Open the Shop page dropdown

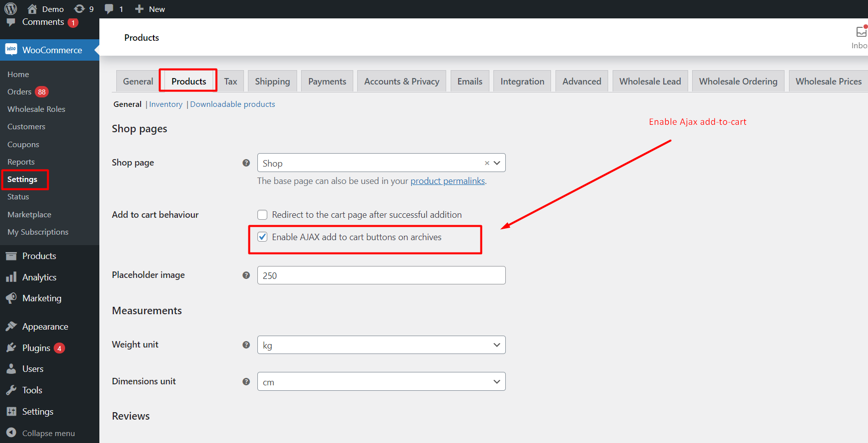(381, 163)
